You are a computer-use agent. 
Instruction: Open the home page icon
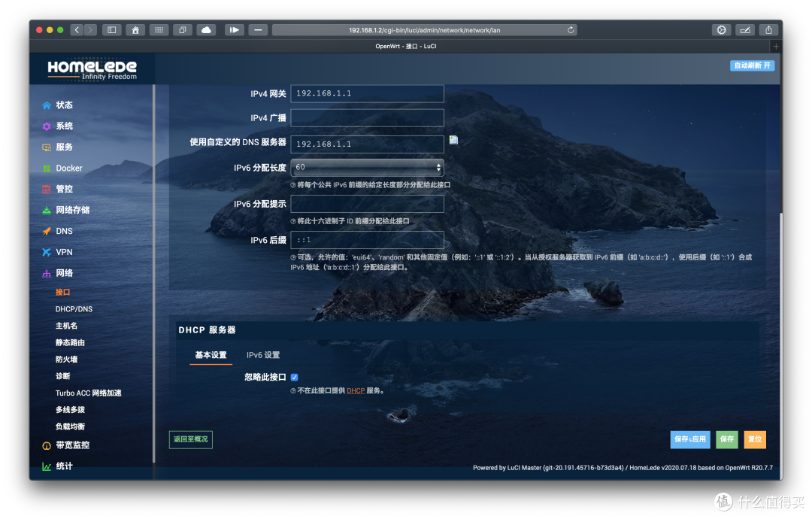click(135, 30)
